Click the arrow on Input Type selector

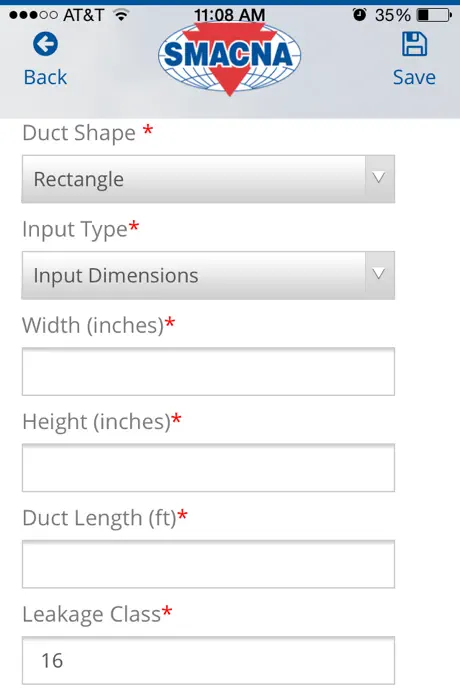pyautogui.click(x=379, y=274)
